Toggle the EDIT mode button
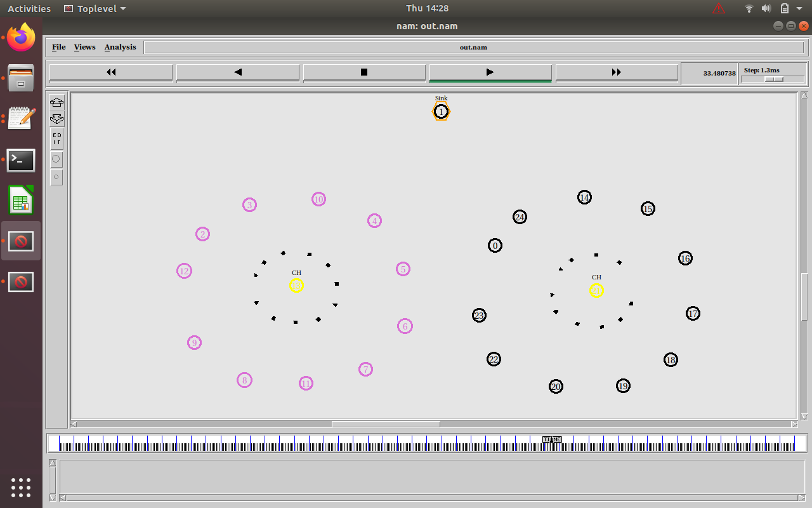This screenshot has height=508, width=812. click(57, 138)
